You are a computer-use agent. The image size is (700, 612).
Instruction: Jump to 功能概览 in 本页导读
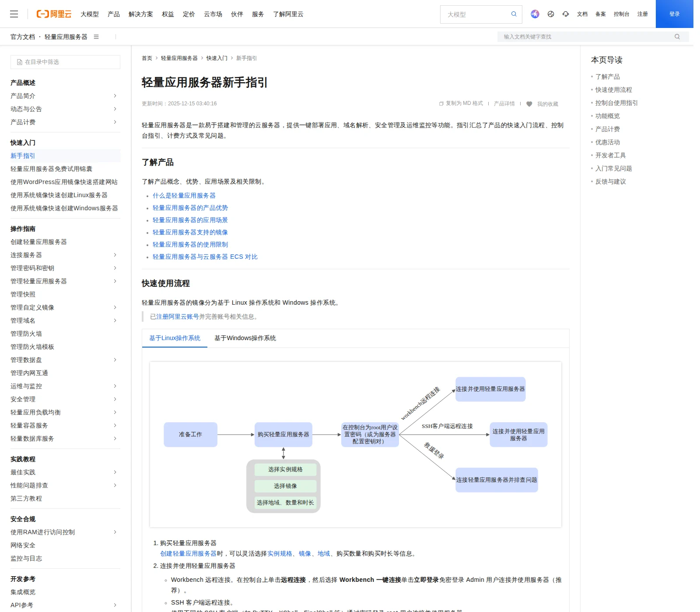(x=608, y=116)
